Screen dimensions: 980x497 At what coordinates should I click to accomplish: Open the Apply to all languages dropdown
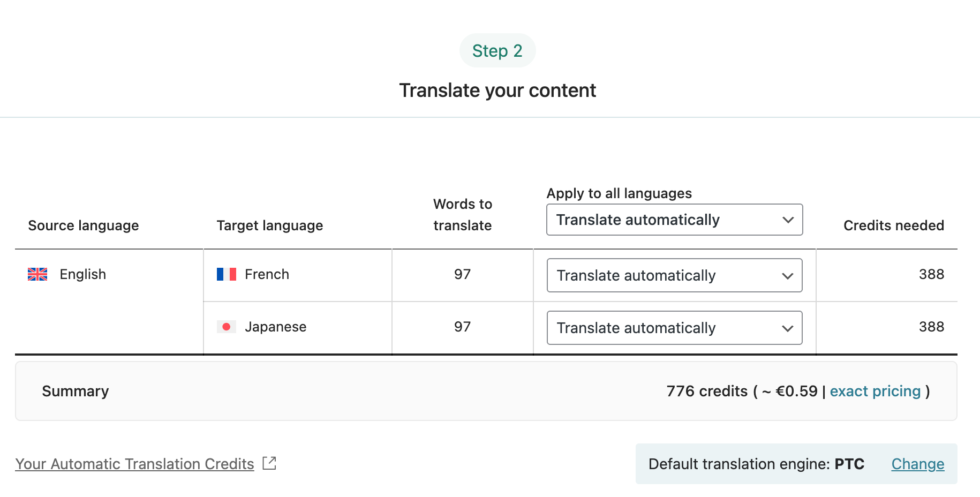pos(674,220)
